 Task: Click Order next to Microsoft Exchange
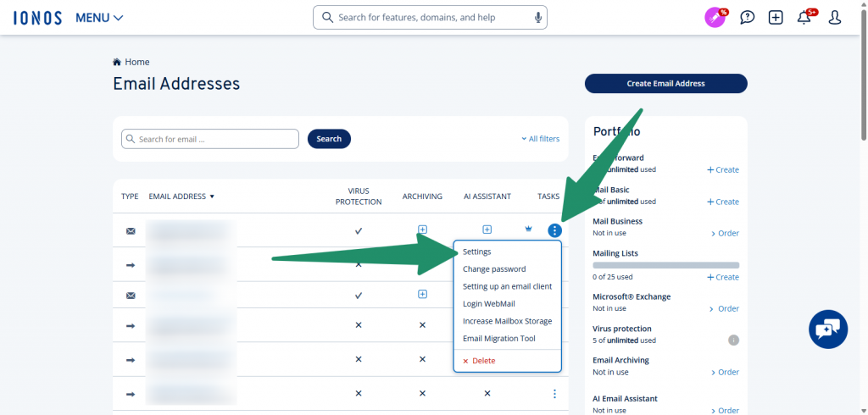[x=726, y=309]
